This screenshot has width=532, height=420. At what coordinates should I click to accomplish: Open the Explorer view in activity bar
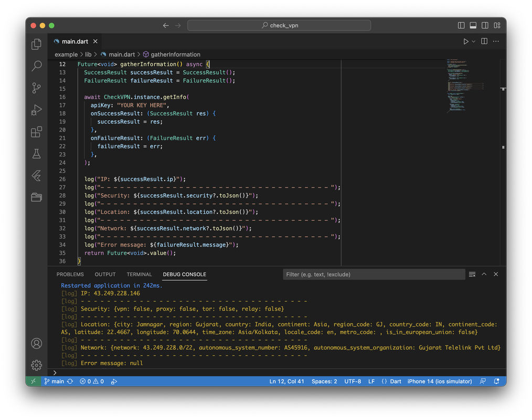coord(36,44)
